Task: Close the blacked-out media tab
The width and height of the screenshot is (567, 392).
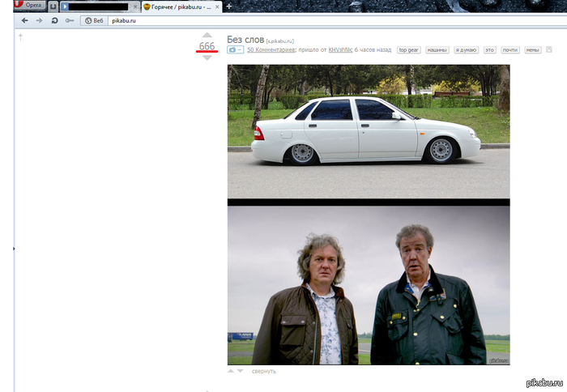Action: (135, 6)
